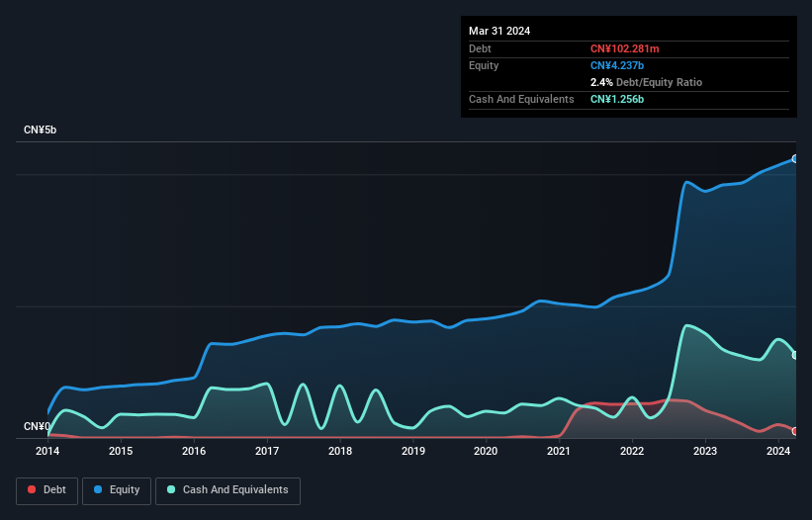Viewport: 812px width, 520px height.
Task: Toggle the Cash And Equivalents legend button
Action: click(x=227, y=490)
